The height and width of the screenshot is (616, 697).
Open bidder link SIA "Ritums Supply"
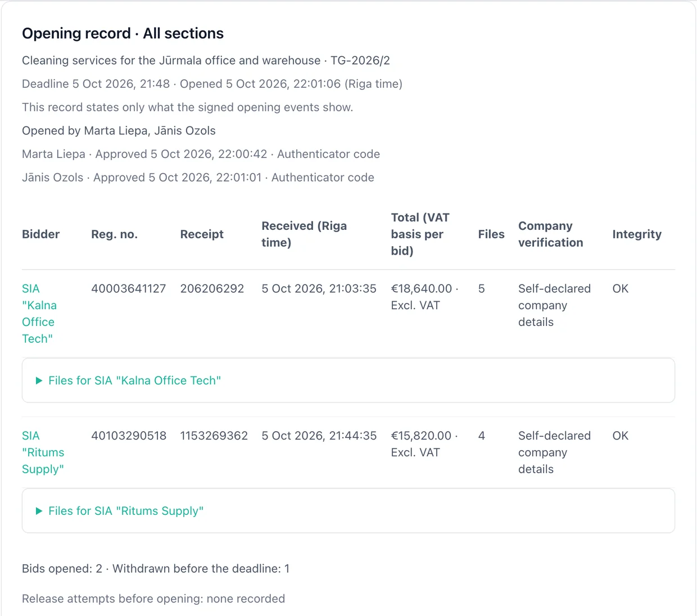click(x=43, y=452)
